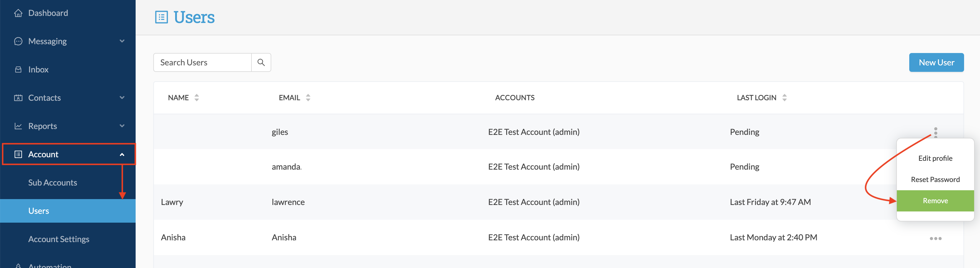
Task: Expand the Reports menu chevron
Action: tap(122, 126)
